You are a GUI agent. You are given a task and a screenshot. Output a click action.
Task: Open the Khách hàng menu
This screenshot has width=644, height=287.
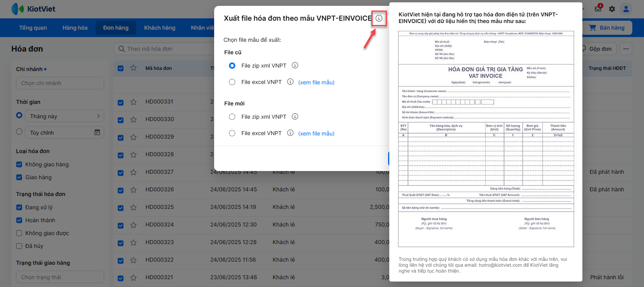click(x=160, y=28)
